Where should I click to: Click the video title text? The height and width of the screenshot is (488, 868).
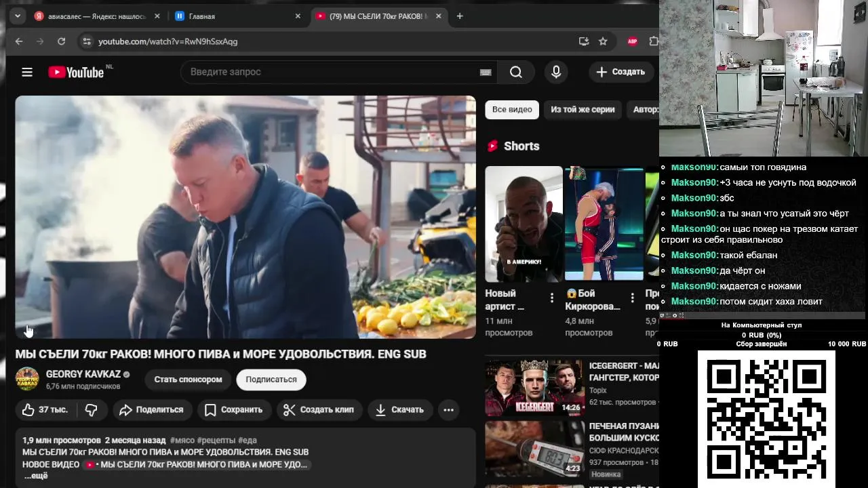pyautogui.click(x=220, y=354)
